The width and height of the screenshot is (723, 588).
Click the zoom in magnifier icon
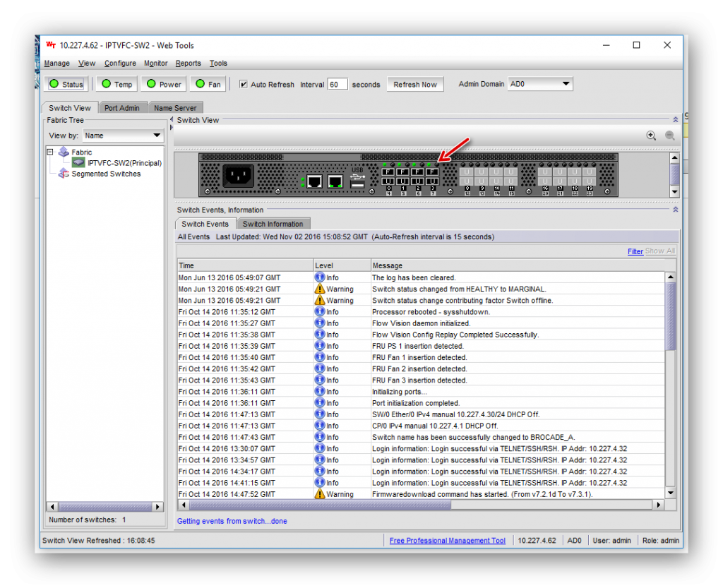(651, 135)
